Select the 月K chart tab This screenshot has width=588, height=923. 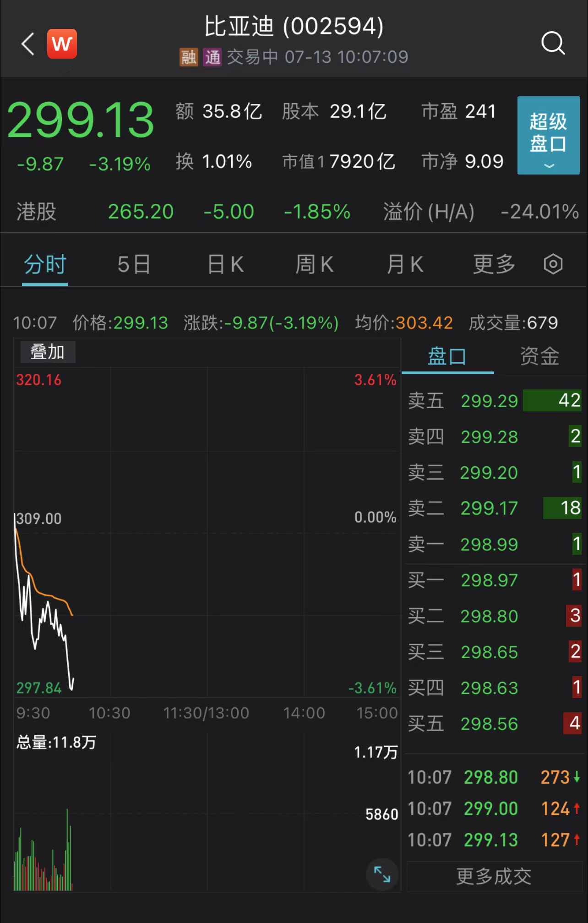coord(405,264)
